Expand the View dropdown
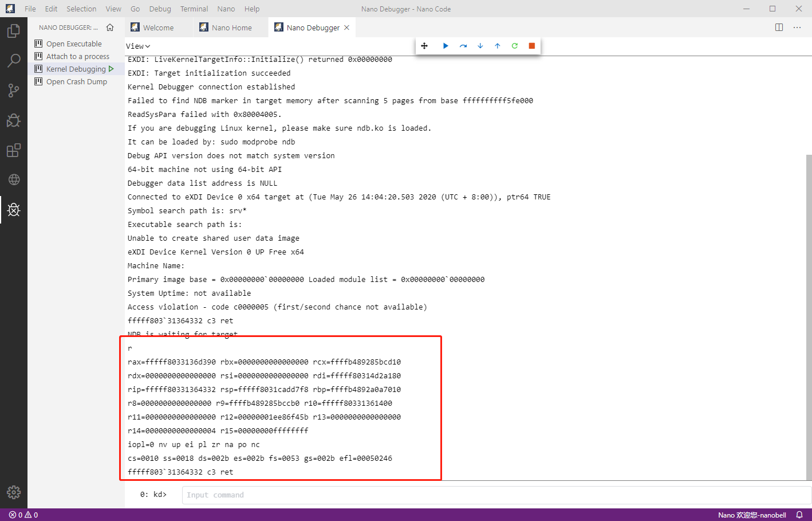 pyautogui.click(x=137, y=46)
